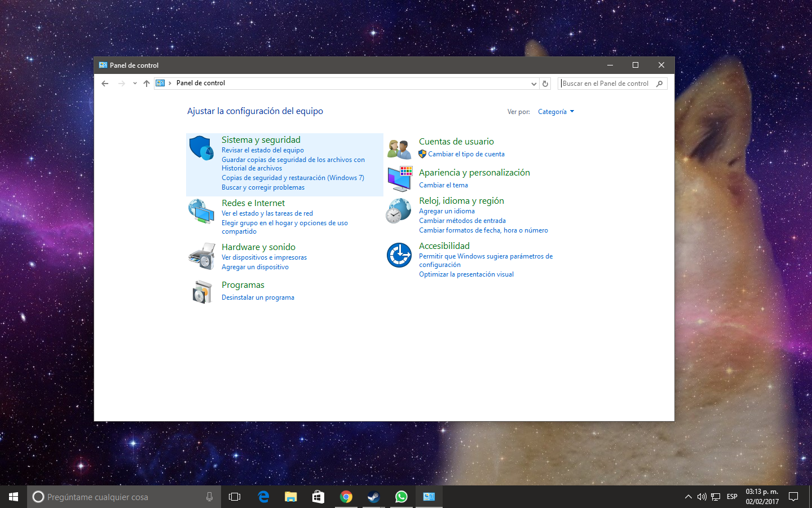Switch input language via ESP indicator

point(732,497)
